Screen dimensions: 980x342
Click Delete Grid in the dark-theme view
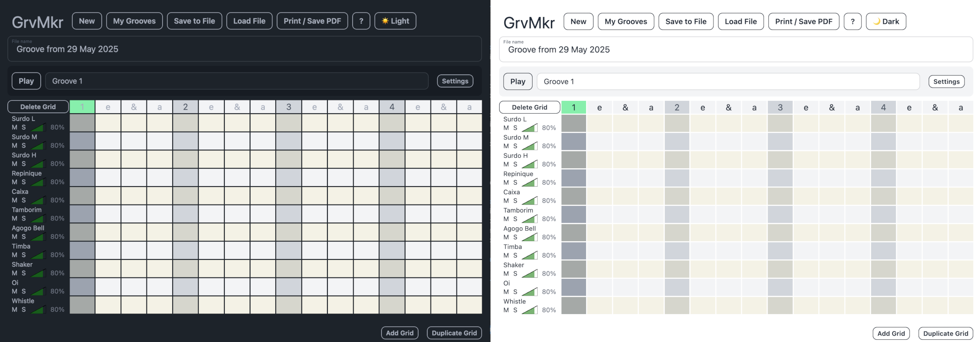click(x=38, y=107)
